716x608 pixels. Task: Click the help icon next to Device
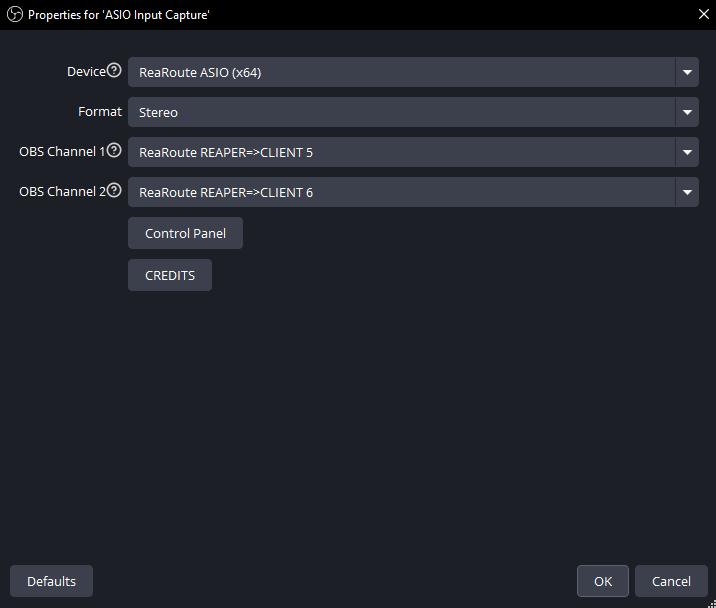pyautogui.click(x=114, y=70)
